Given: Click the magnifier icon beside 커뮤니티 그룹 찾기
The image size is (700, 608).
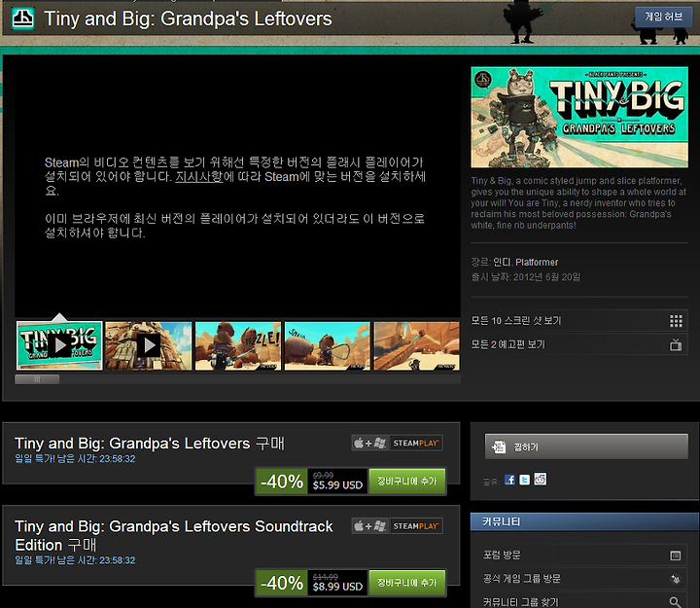Looking at the screenshot, I should [676, 602].
